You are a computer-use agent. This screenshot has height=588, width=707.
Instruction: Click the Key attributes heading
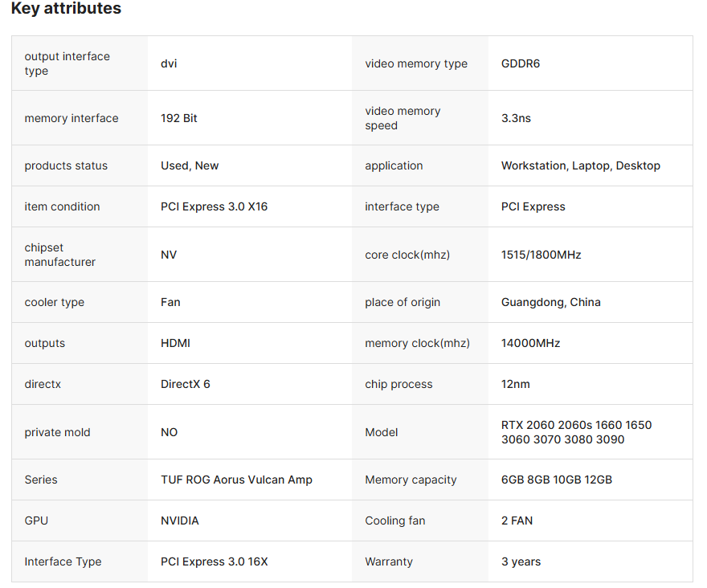pos(66,8)
